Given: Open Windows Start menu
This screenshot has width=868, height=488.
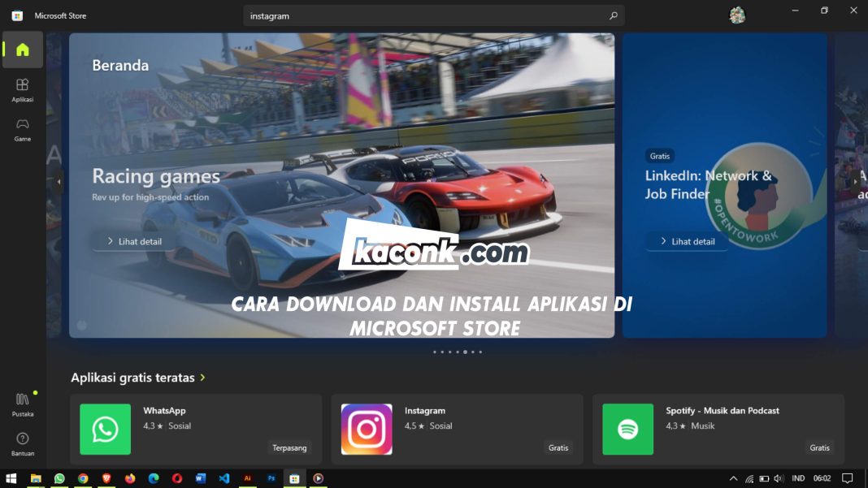Looking at the screenshot, I should click(x=11, y=478).
